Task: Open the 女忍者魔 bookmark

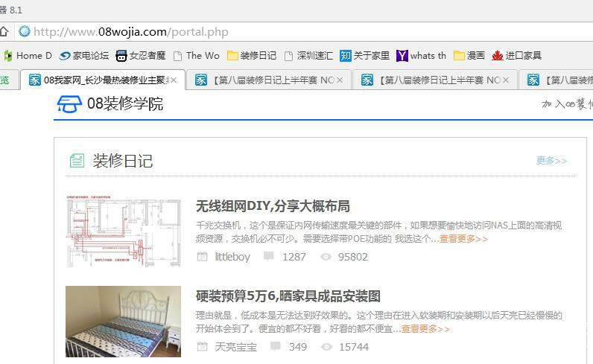Action: click(x=141, y=55)
